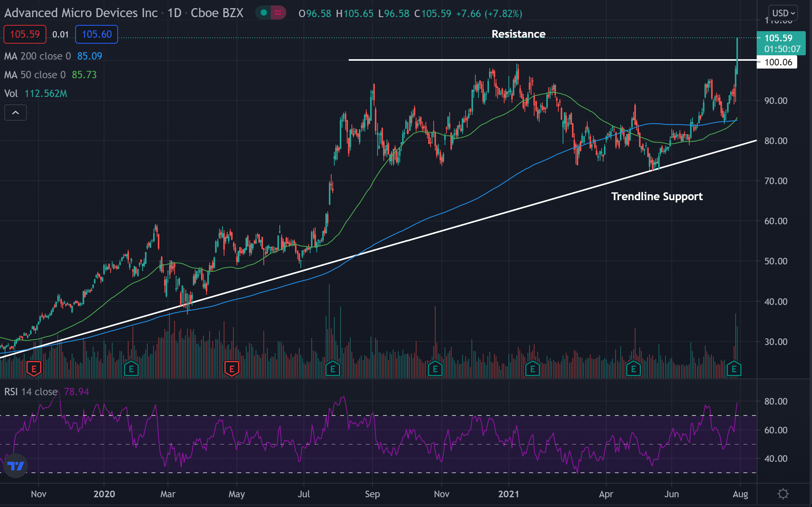Select the Trendline Support text annotation

click(x=657, y=196)
